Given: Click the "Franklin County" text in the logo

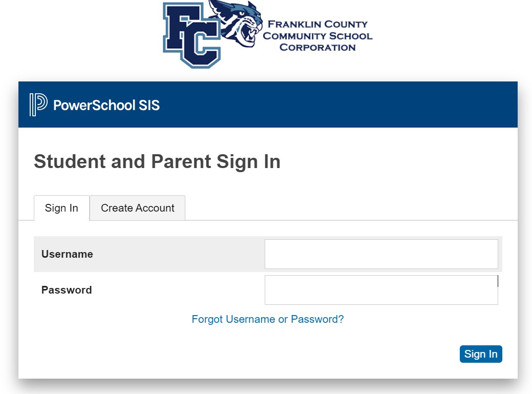Looking at the screenshot, I should pyautogui.click(x=317, y=24).
